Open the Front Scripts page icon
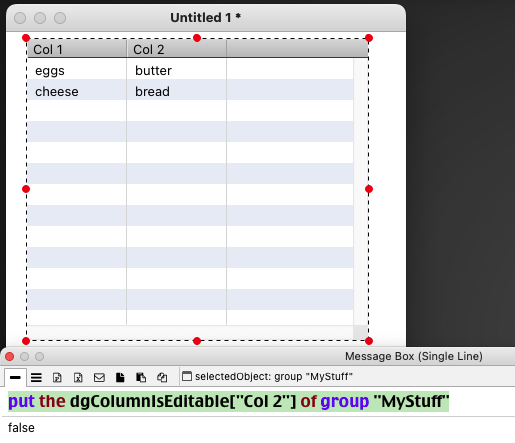The width and height of the screenshot is (515, 443). pyautogui.click(x=120, y=377)
